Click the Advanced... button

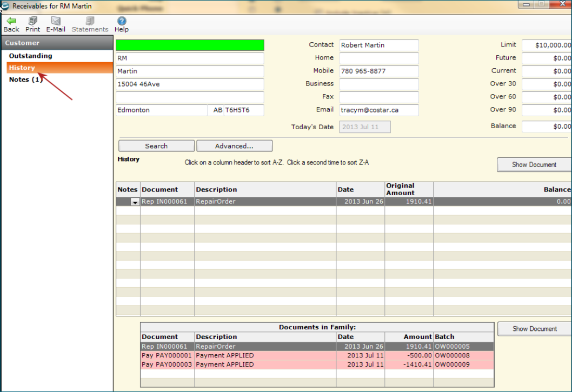click(x=234, y=146)
